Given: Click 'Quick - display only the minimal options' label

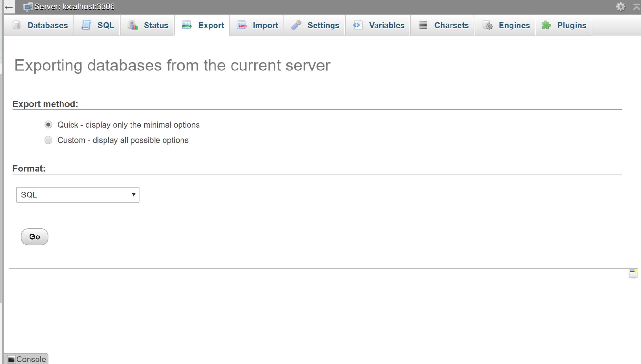Looking at the screenshot, I should [129, 125].
